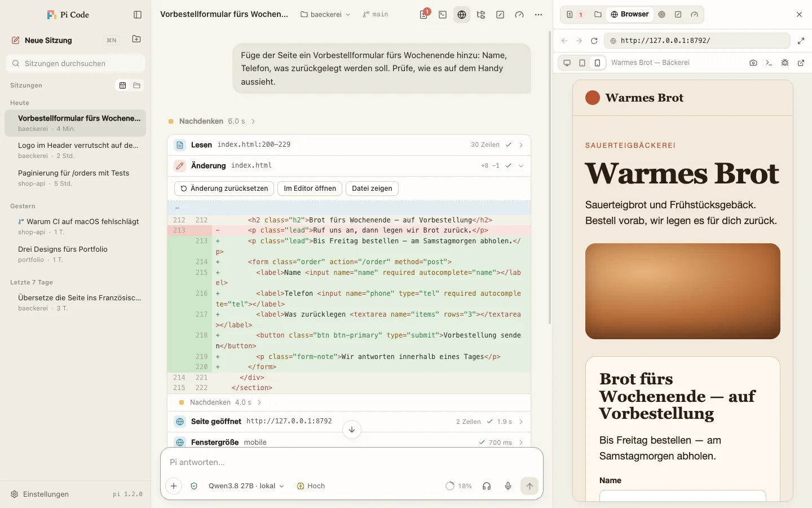This screenshot has width=812, height=508.
Task: Open the target icon tab in right panel
Action: pyautogui.click(x=662, y=15)
